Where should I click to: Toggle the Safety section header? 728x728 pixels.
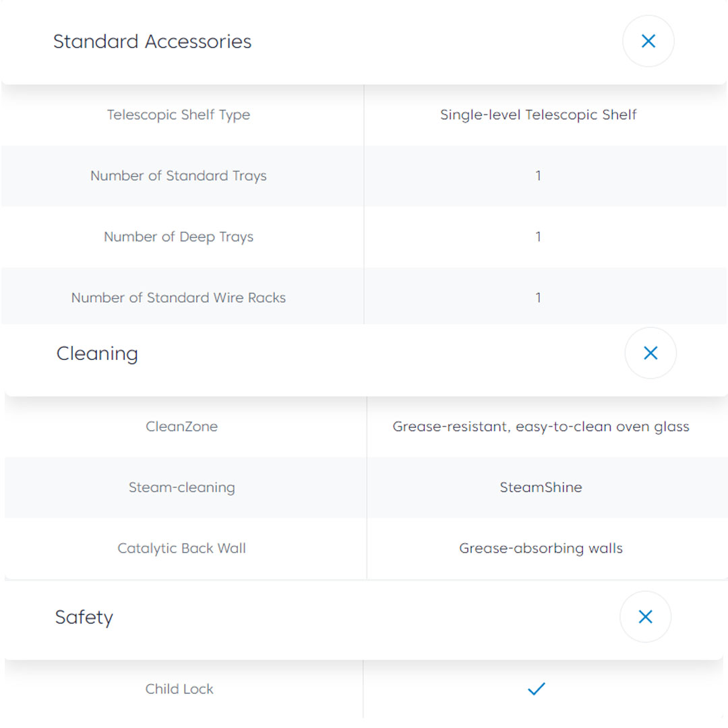pos(84,617)
